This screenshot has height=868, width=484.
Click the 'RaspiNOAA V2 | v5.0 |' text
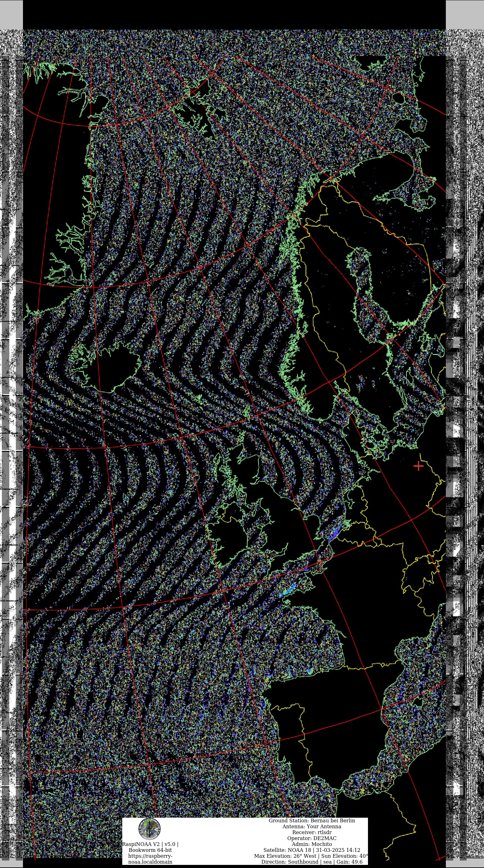pos(150,844)
